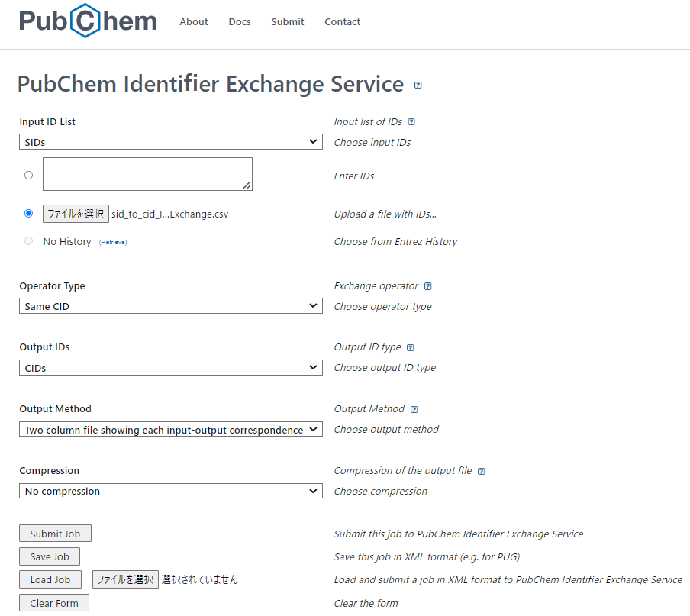Clear the form
Image resolution: width=690 pixels, height=616 pixels.
pos(53,602)
